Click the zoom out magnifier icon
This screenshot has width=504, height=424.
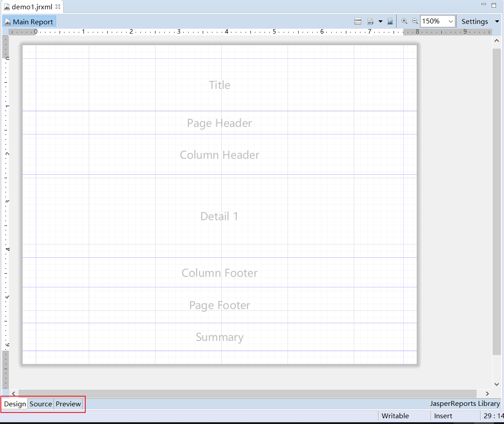pos(415,21)
